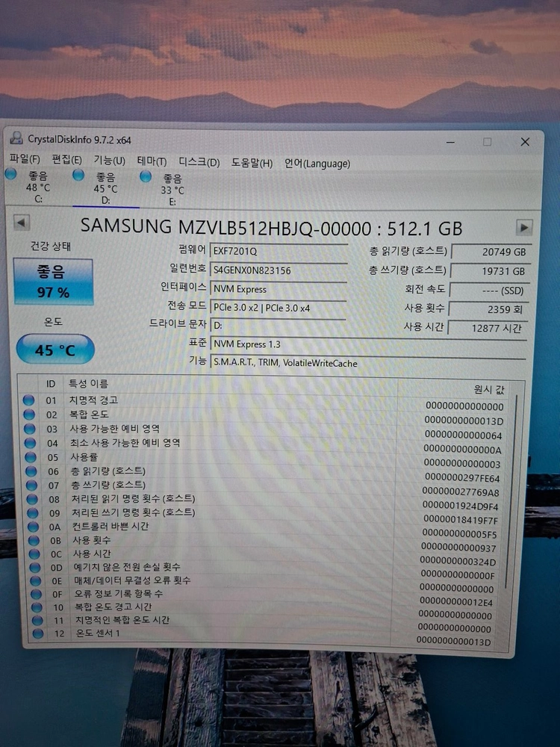560x747 pixels.
Task: Click the attribute list vertical scrollbar
Action: [x=512, y=491]
